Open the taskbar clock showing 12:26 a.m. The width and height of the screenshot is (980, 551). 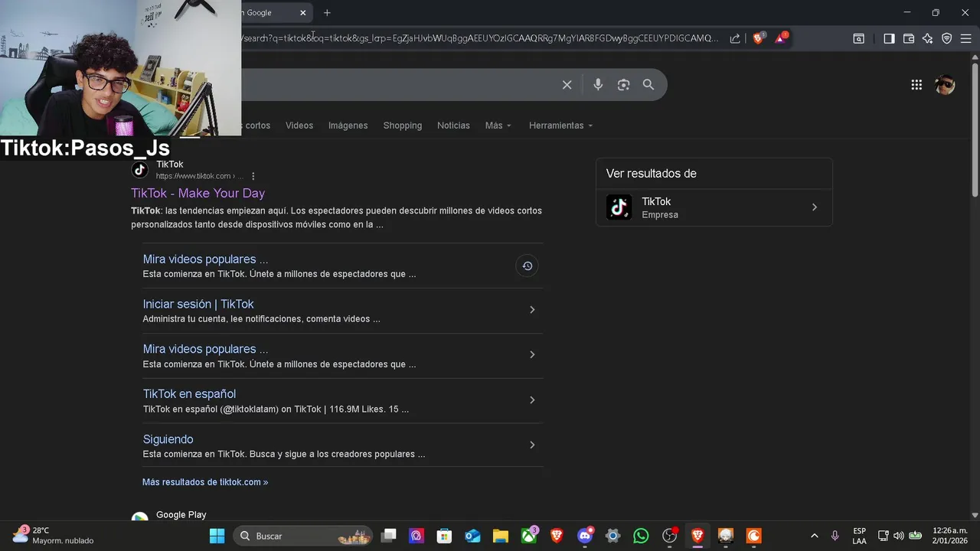(949, 536)
